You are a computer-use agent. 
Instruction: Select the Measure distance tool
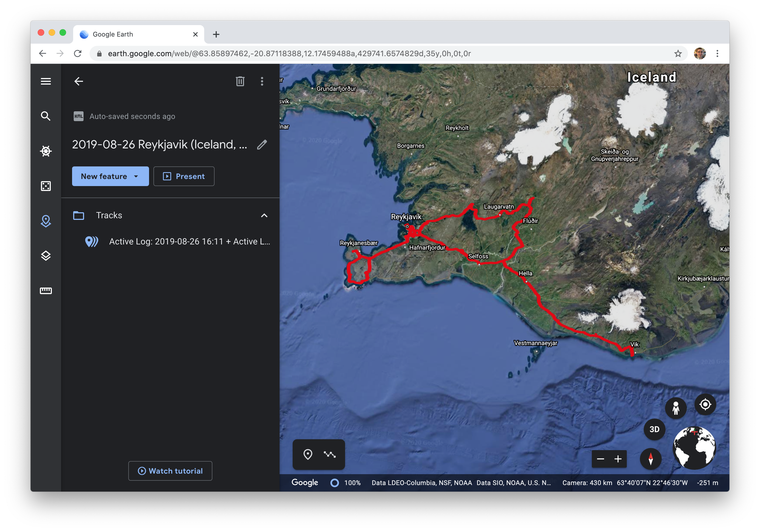46,291
